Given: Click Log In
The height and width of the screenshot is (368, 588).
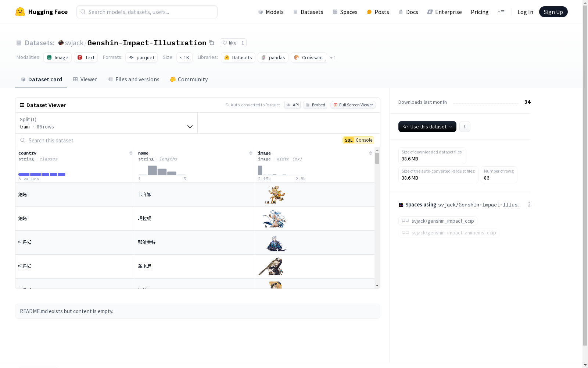Looking at the screenshot, I should tap(525, 12).
